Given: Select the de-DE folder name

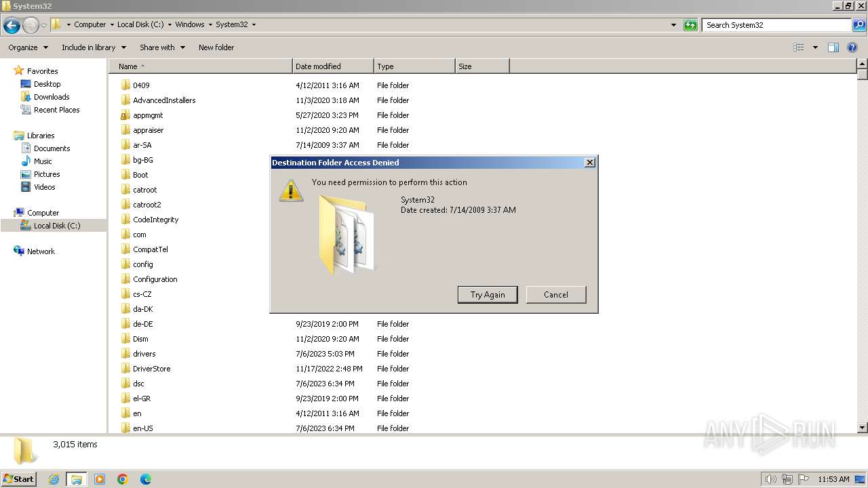Looking at the screenshot, I should pos(142,324).
